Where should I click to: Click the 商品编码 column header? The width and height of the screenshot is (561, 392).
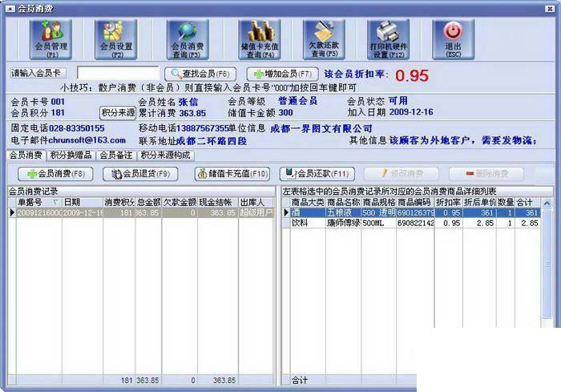[x=415, y=202]
